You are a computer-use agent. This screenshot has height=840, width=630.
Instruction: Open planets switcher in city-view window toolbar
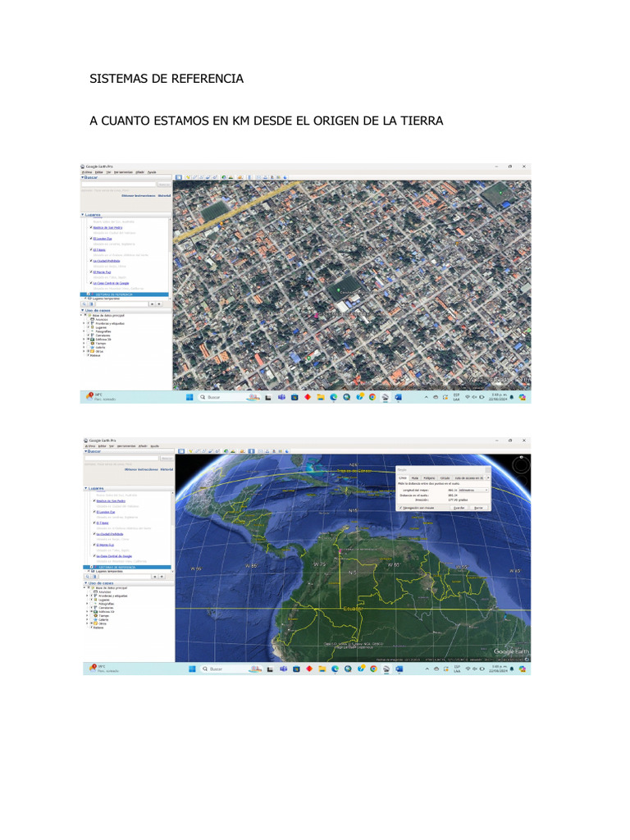pos(240,177)
